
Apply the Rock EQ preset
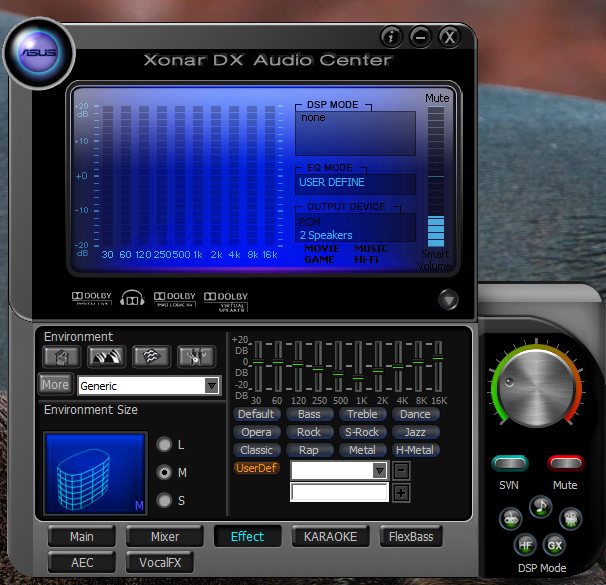click(309, 432)
